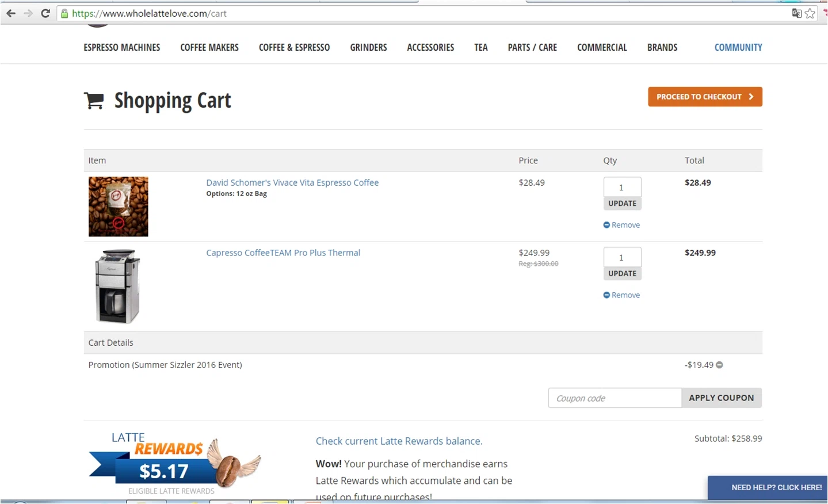Viewport: 828px width, 504px height.
Task: Open the Parts / Care menu
Action: point(532,47)
